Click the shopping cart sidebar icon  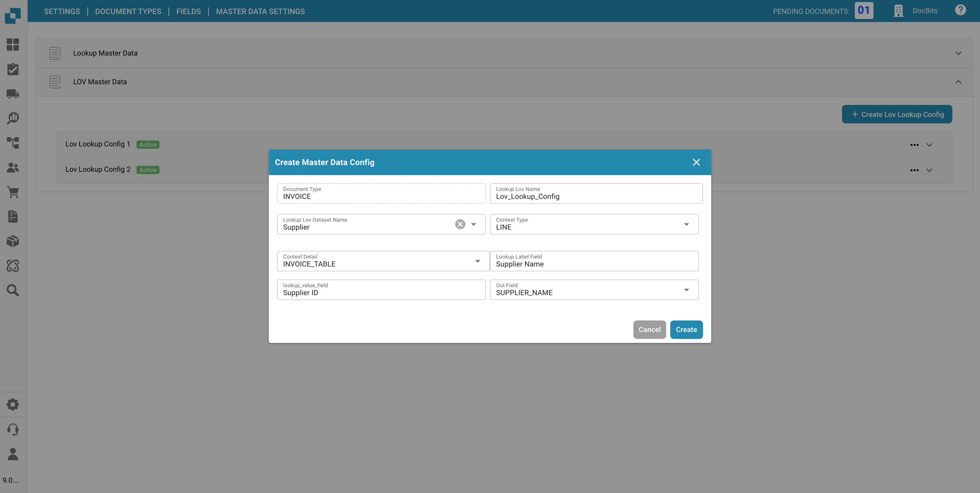click(x=13, y=192)
